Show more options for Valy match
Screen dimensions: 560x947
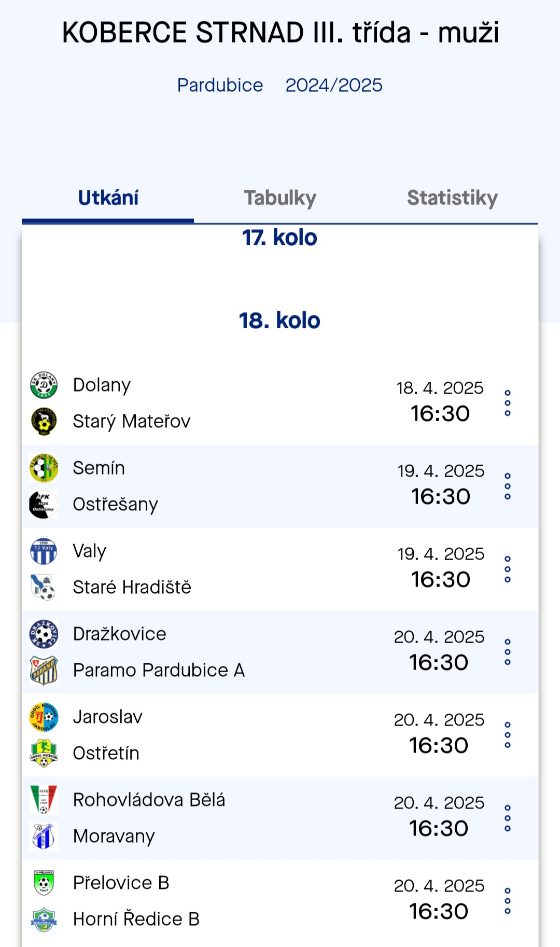(508, 569)
